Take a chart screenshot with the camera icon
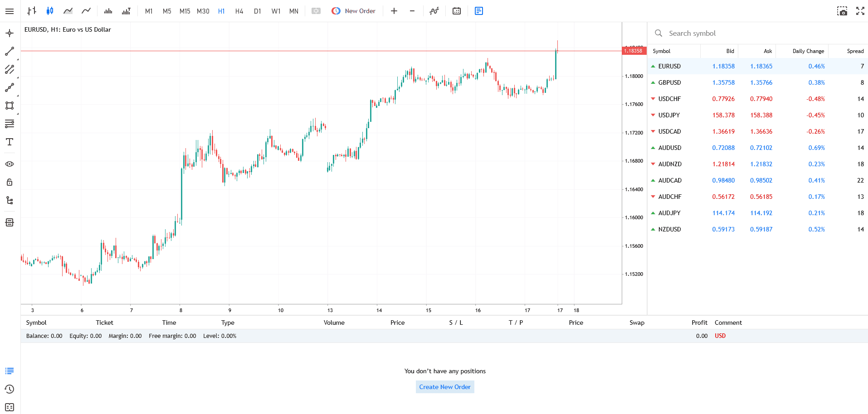This screenshot has height=414, width=868. [x=843, y=11]
